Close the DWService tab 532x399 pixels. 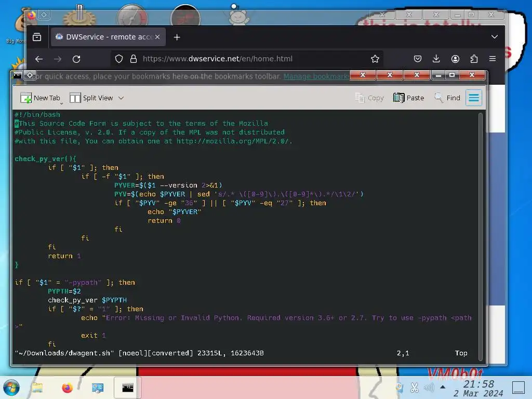coord(157,37)
